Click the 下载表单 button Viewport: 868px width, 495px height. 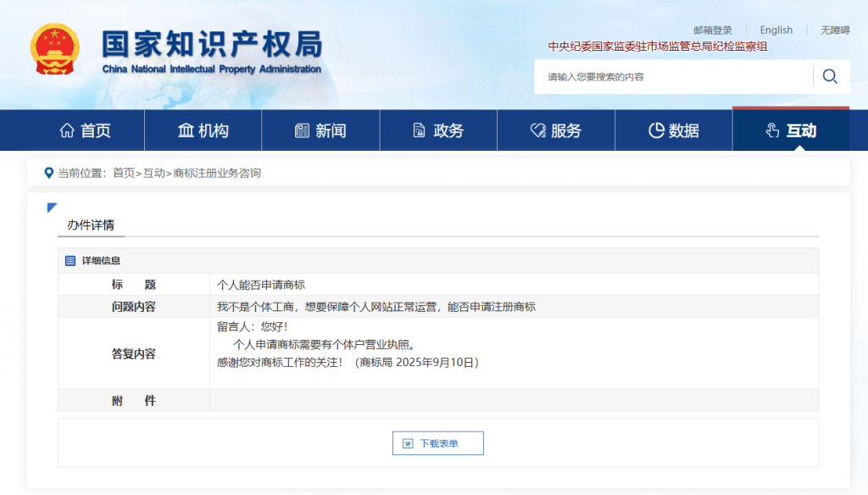click(438, 443)
